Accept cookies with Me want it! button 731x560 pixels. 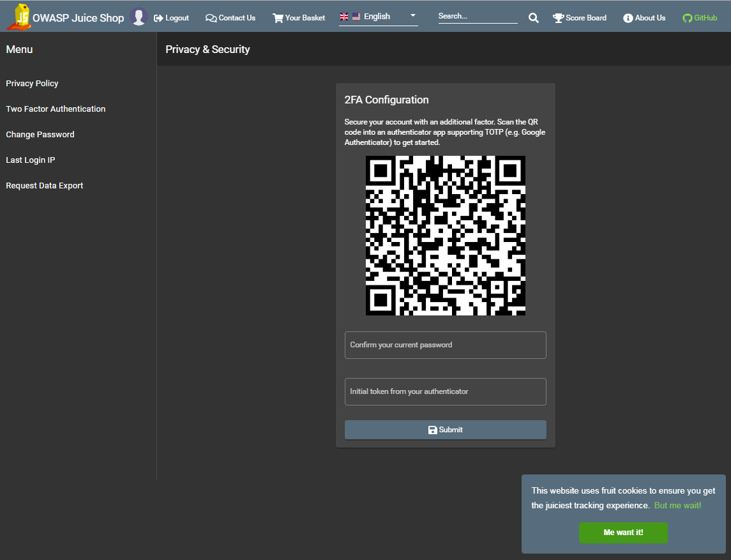point(623,533)
